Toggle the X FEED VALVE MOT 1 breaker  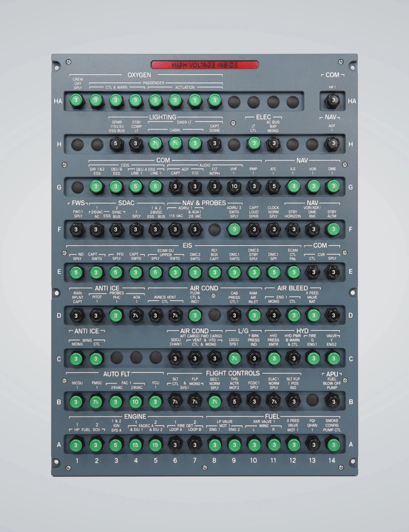293,445
